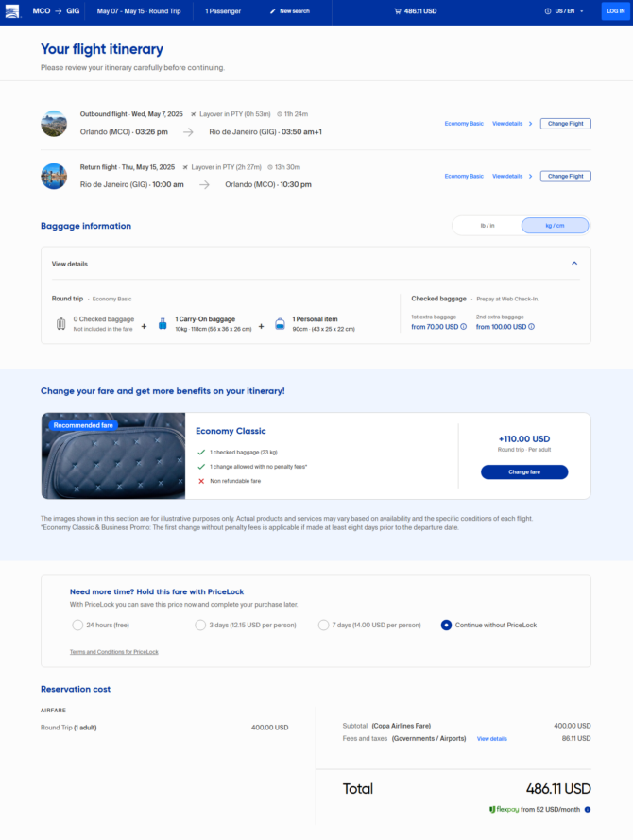Click green checkmark for 1 checked baggage

[201, 453]
